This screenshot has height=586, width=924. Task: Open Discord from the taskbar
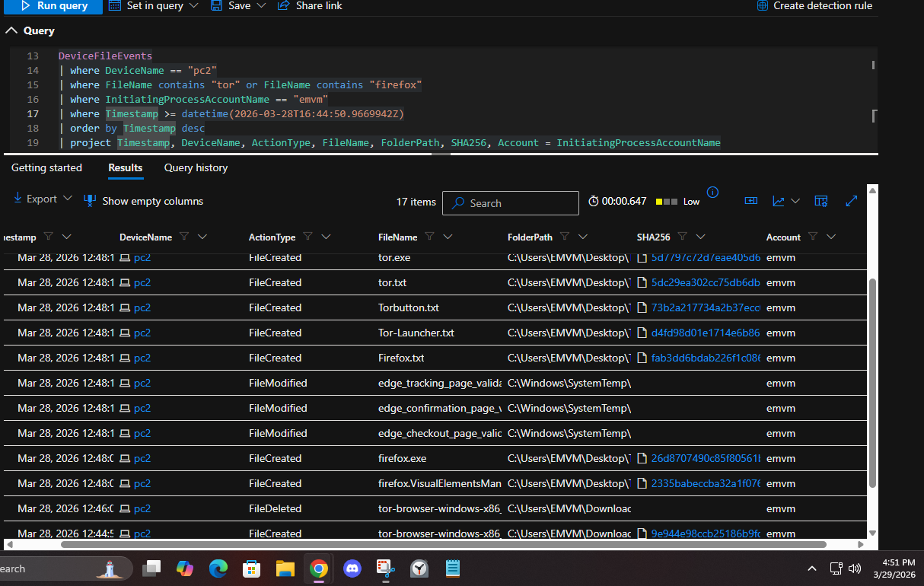click(352, 568)
